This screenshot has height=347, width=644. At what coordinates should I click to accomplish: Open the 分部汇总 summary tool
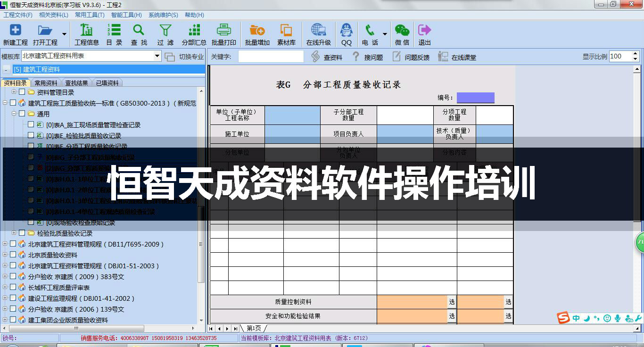pyautogui.click(x=194, y=35)
